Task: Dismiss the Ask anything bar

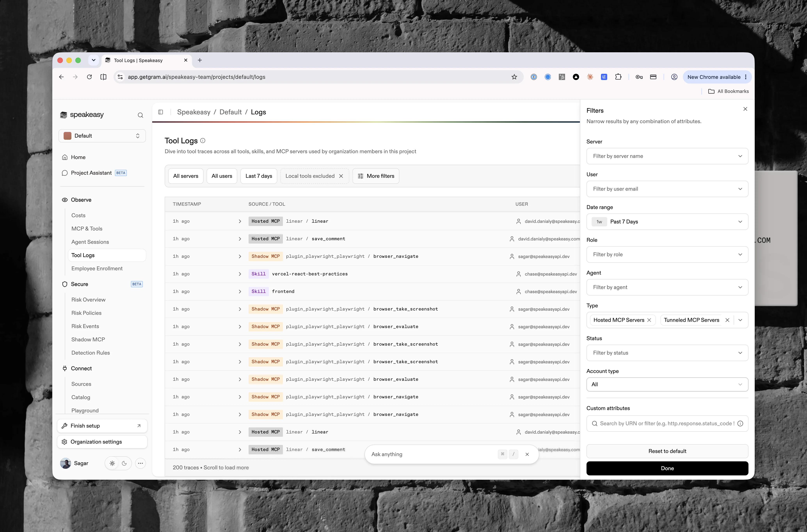Action: click(527, 454)
